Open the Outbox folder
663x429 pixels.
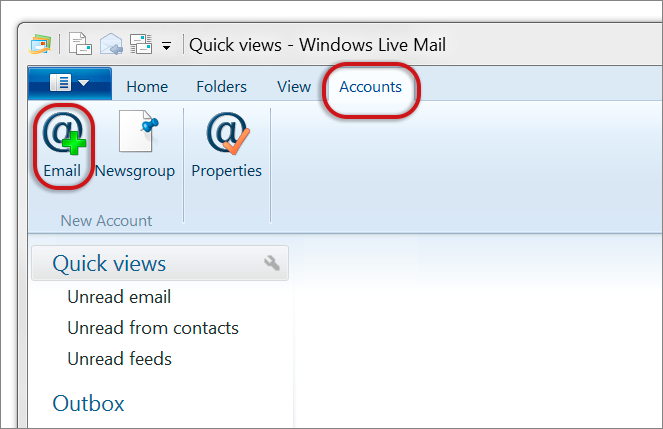pyautogui.click(x=88, y=403)
